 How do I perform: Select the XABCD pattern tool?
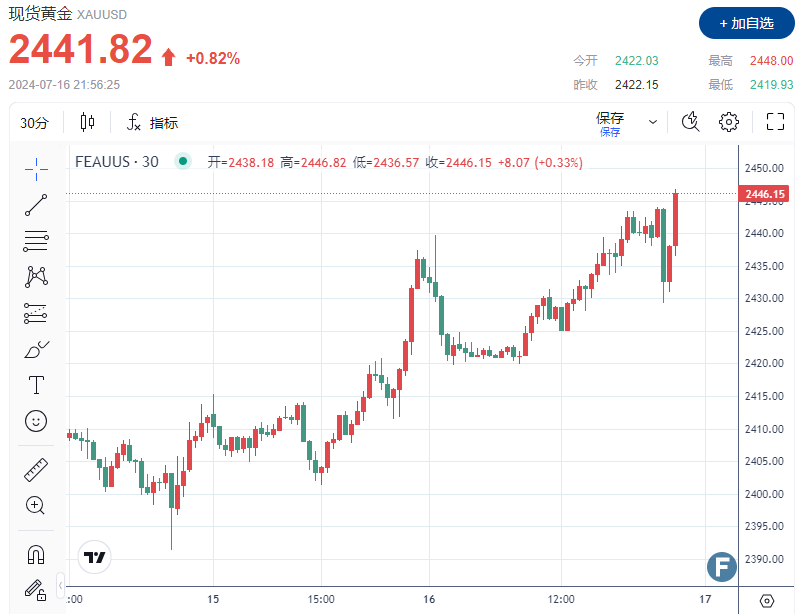pyautogui.click(x=36, y=276)
